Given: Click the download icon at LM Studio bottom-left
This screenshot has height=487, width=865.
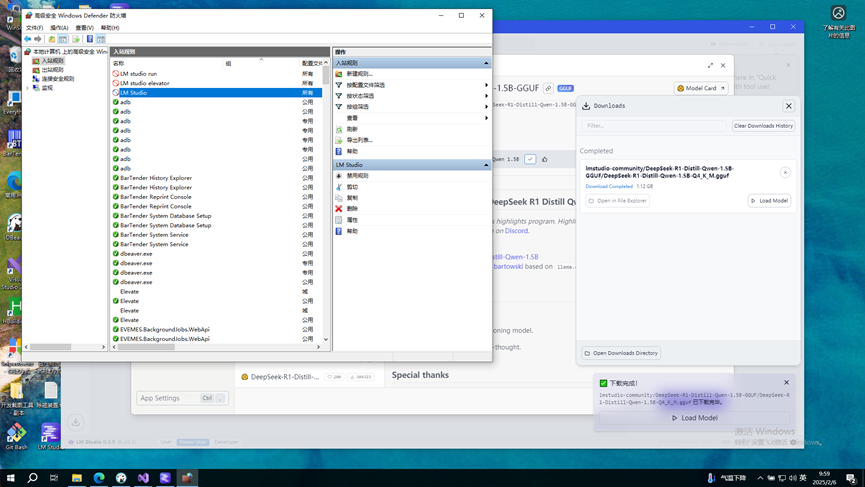Looking at the screenshot, I should tap(76, 422).
